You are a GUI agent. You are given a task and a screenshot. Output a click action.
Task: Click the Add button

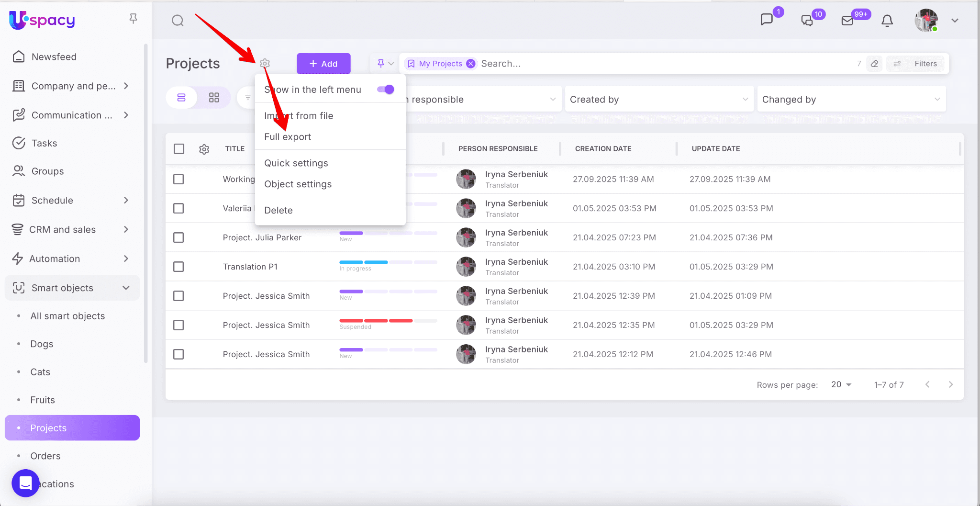point(323,64)
